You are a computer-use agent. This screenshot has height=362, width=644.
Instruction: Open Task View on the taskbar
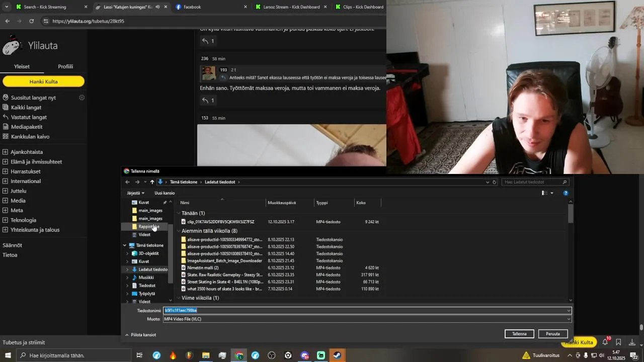139,355
